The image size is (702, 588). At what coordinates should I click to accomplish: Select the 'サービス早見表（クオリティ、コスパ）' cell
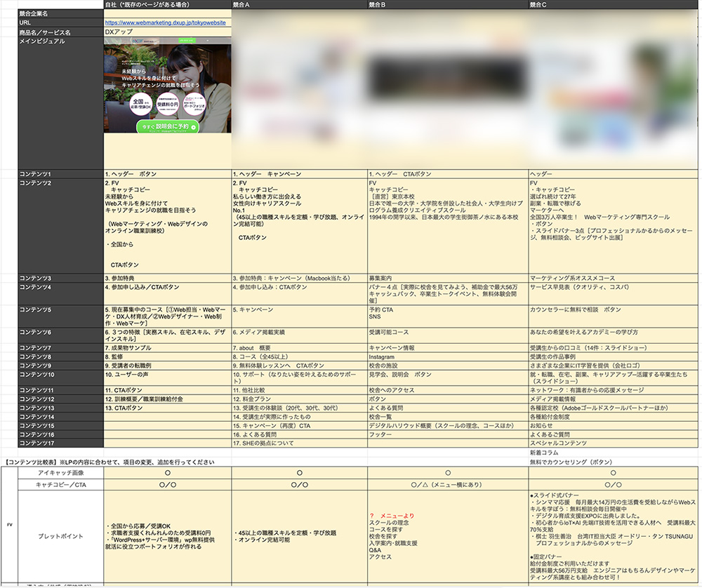tap(614, 294)
